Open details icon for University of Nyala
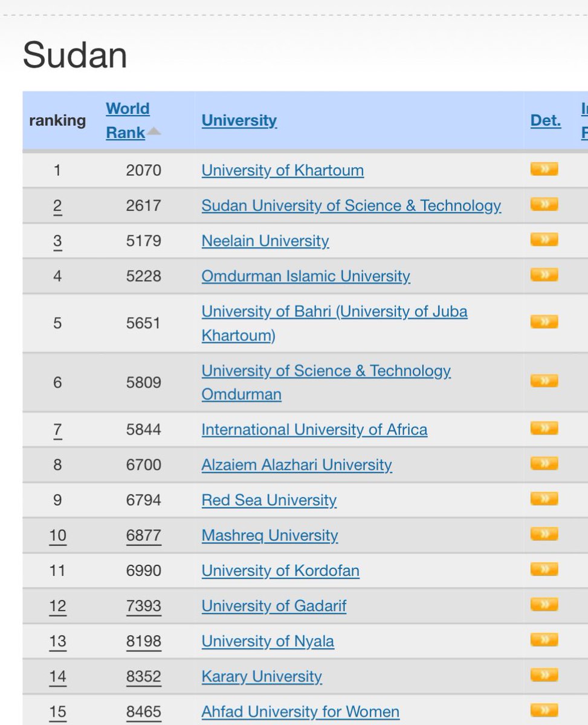 [x=544, y=640]
